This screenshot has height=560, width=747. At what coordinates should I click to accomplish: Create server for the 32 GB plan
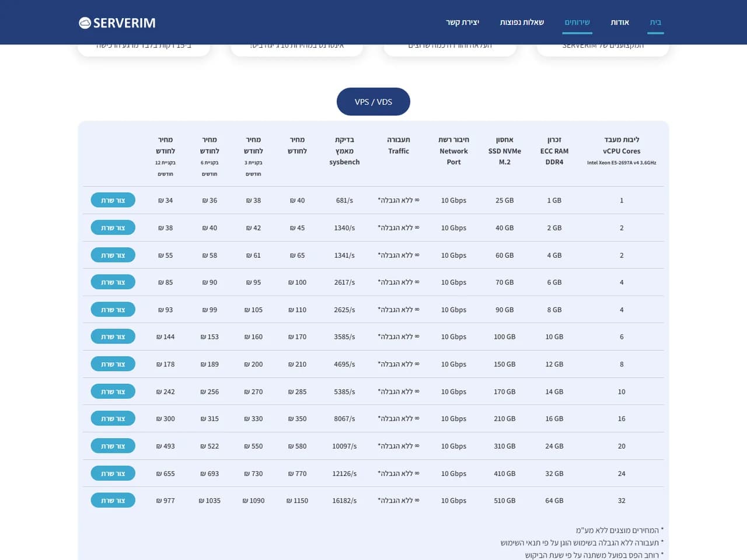click(113, 473)
